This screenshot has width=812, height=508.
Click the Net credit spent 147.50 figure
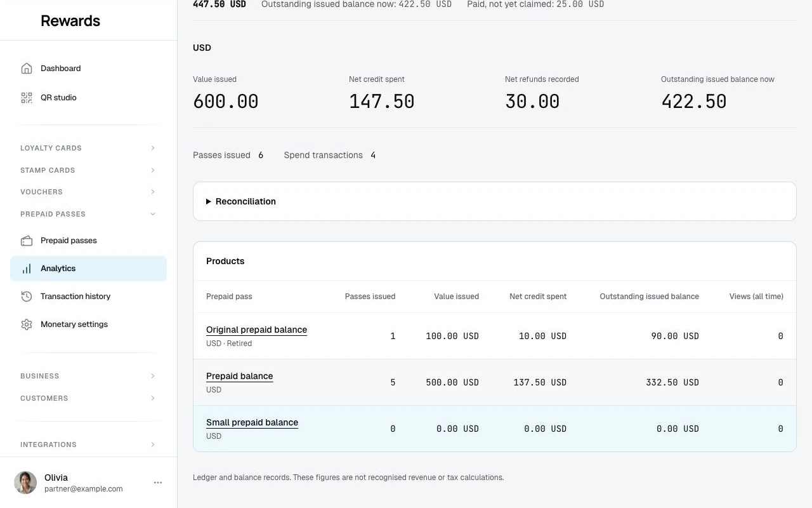381,102
